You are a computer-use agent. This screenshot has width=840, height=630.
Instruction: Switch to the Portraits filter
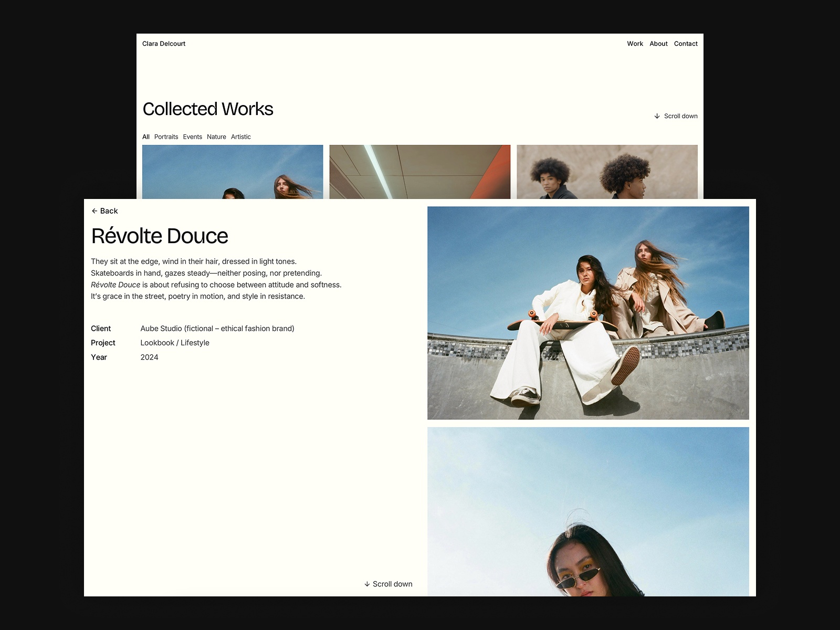[166, 136]
